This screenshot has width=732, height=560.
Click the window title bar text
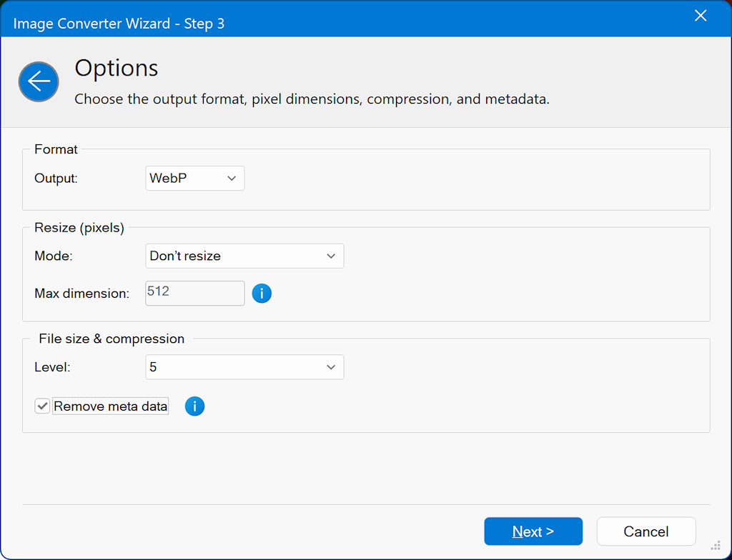(x=119, y=24)
